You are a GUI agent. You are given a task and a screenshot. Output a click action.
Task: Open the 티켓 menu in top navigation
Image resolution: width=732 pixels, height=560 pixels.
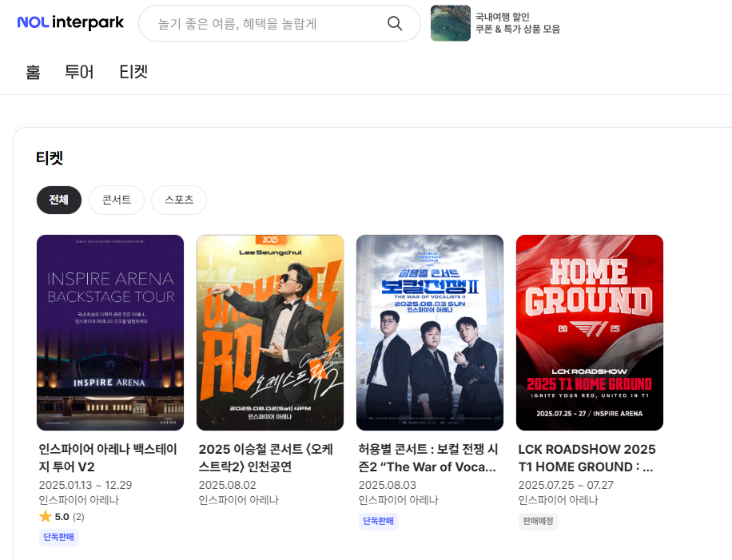(133, 73)
